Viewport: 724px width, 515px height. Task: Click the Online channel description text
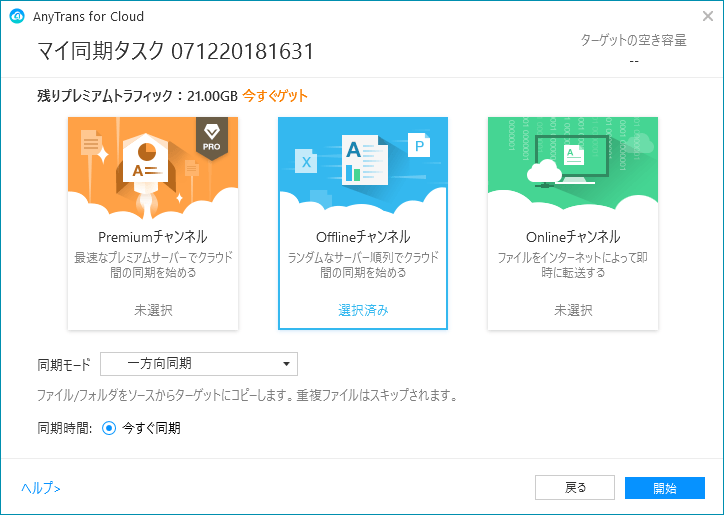pos(573,265)
